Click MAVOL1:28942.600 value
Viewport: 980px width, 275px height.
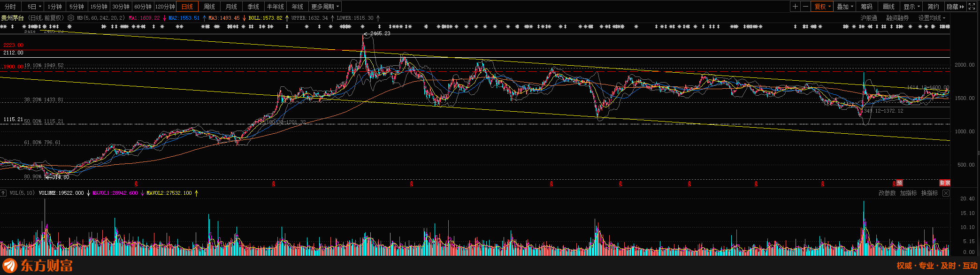115,193
